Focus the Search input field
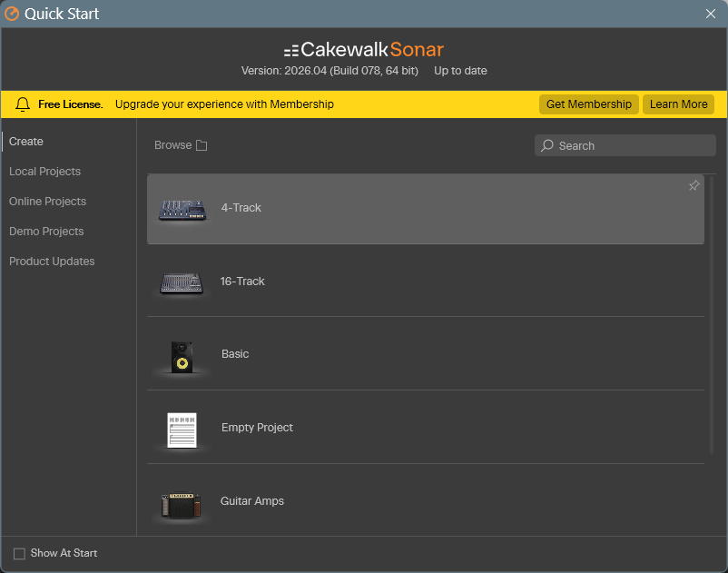Screen dimensions: 728x573 coord(625,145)
